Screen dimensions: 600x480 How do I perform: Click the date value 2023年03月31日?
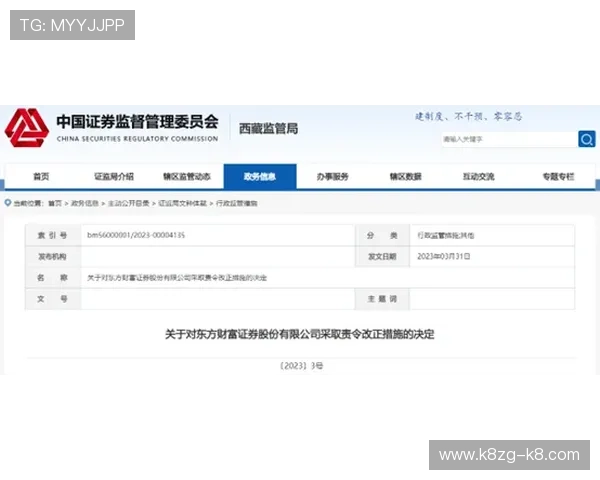point(443,256)
